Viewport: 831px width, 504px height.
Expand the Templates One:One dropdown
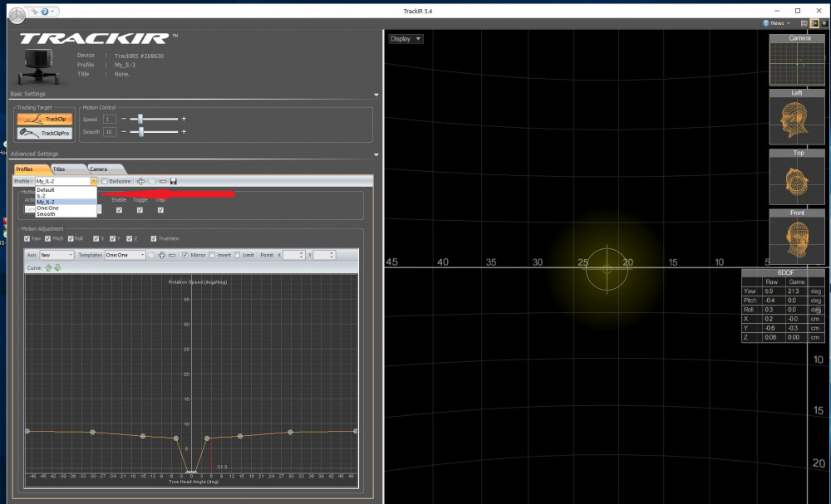(x=125, y=255)
